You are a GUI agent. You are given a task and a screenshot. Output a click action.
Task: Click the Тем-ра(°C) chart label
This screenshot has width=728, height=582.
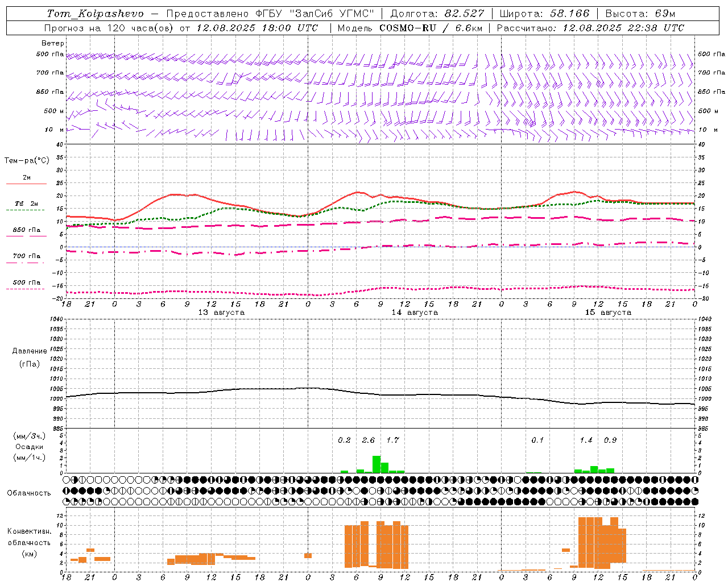[27, 161]
